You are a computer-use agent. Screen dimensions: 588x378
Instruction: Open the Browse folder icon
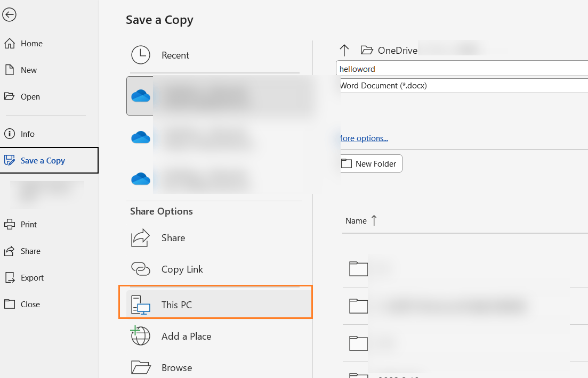click(140, 367)
